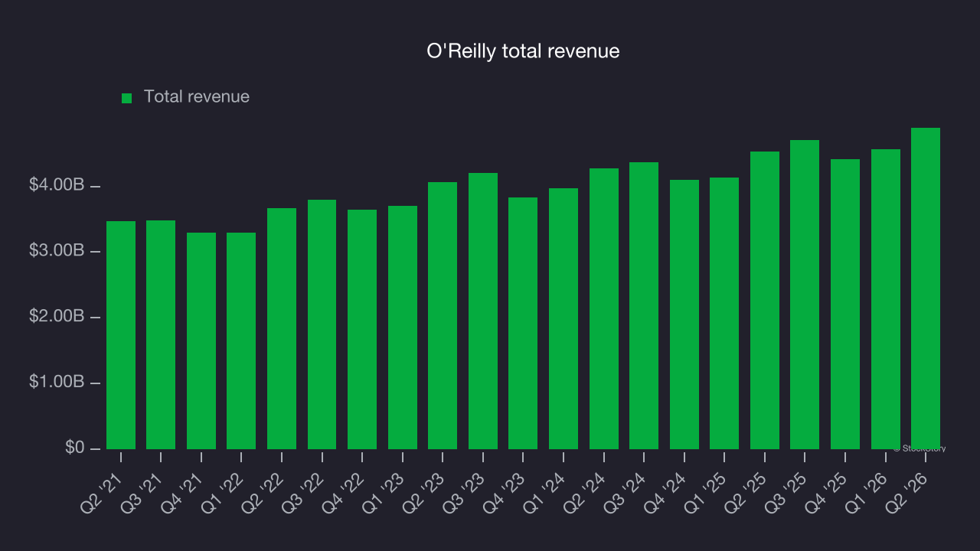980x551 pixels.
Task: Click the "$1.00B" y-axis label
Action: tap(56, 383)
